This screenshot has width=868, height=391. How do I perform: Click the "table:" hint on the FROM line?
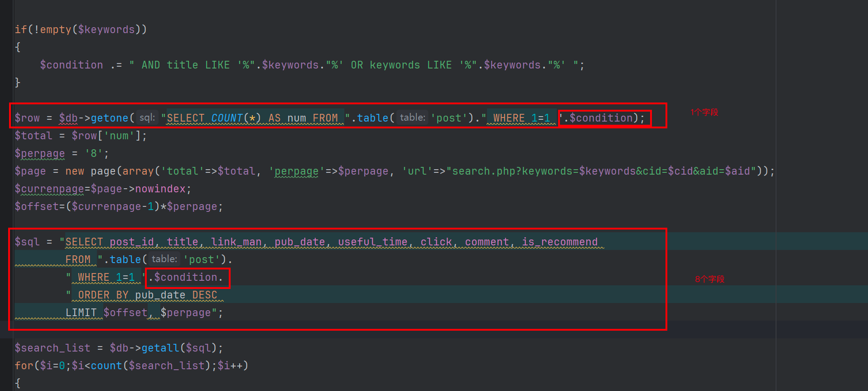click(164, 259)
